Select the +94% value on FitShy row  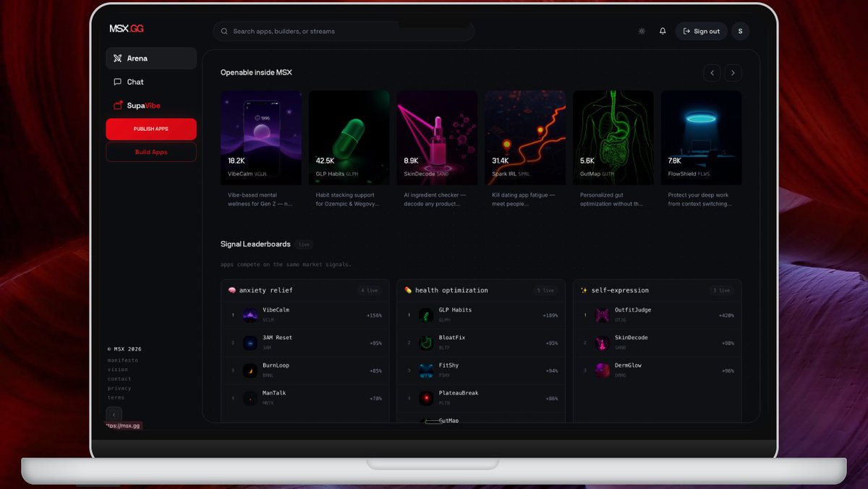[x=551, y=370]
